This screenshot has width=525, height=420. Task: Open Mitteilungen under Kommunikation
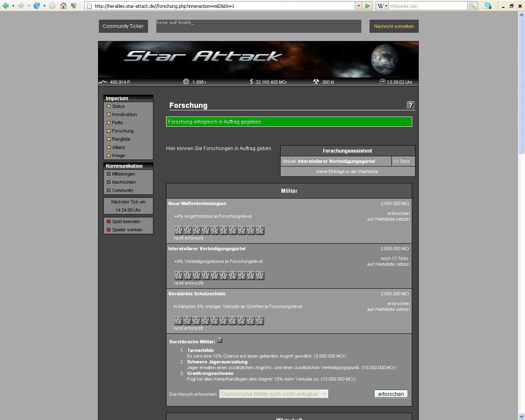pos(123,174)
